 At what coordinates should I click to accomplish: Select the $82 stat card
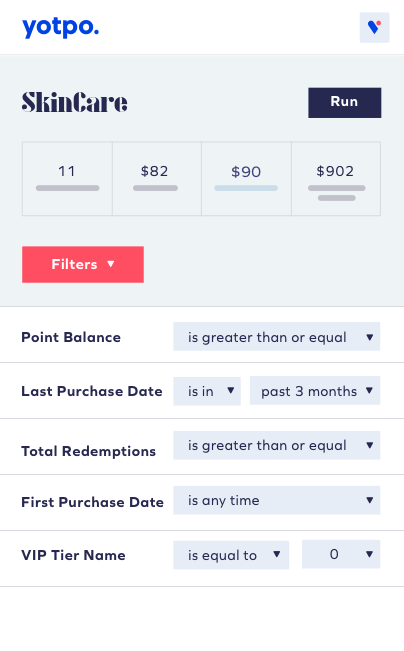(x=157, y=179)
